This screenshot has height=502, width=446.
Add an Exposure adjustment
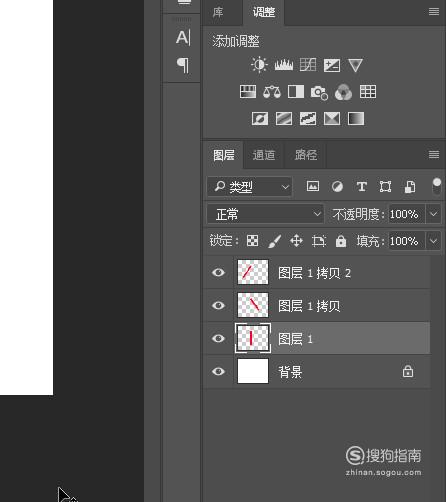click(332, 65)
